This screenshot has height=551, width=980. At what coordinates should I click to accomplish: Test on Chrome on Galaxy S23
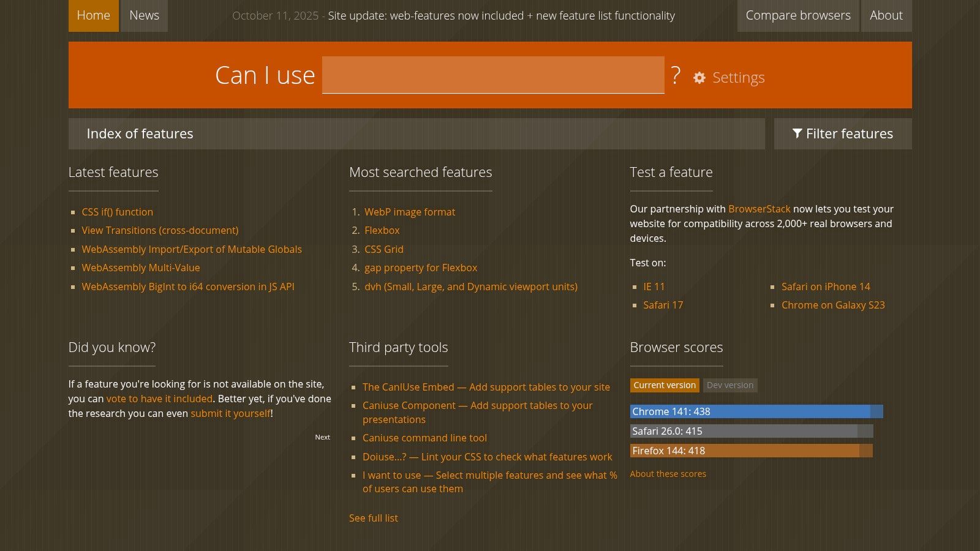(833, 305)
